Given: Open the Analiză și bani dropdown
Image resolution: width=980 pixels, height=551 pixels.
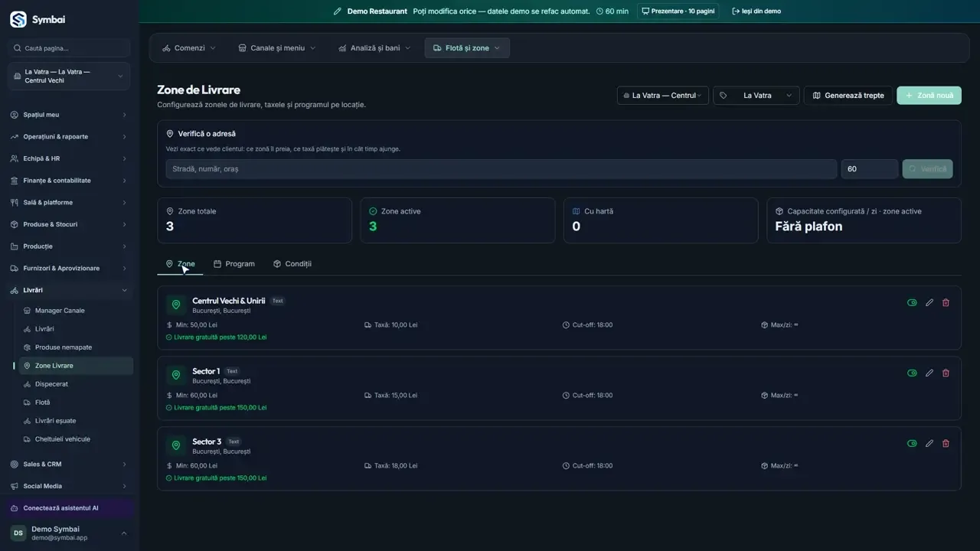Looking at the screenshot, I should tap(374, 48).
